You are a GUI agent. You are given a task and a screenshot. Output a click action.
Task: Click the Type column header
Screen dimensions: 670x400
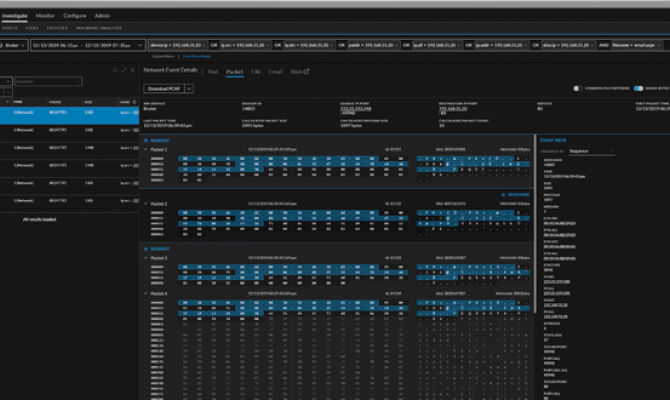coord(18,102)
